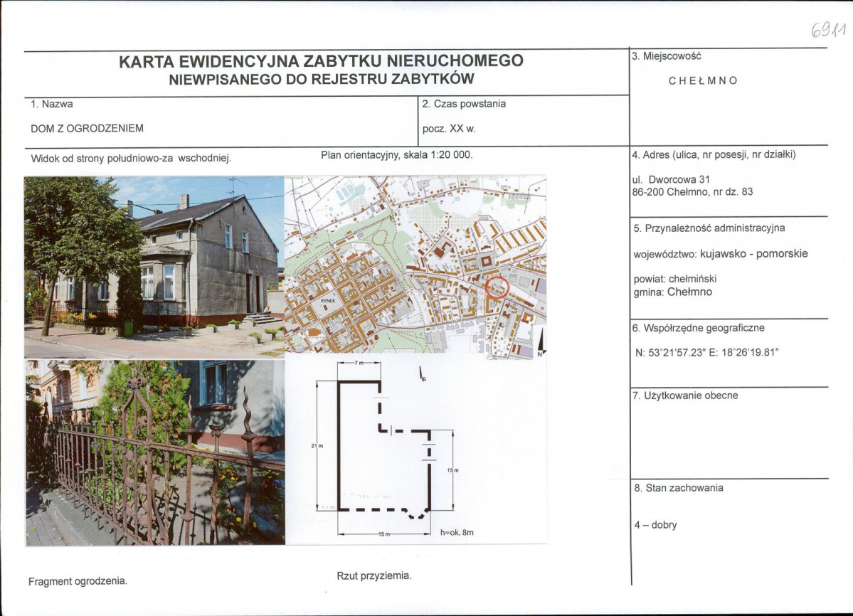Viewport: 853px width, 616px height.
Task: Click the '2. Czas powstania' label
Action: click(464, 104)
